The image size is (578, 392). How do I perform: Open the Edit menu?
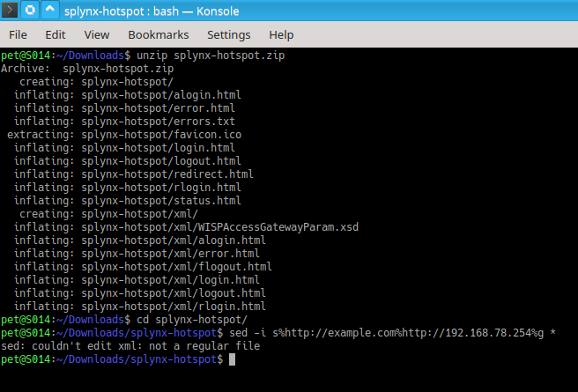tap(56, 35)
